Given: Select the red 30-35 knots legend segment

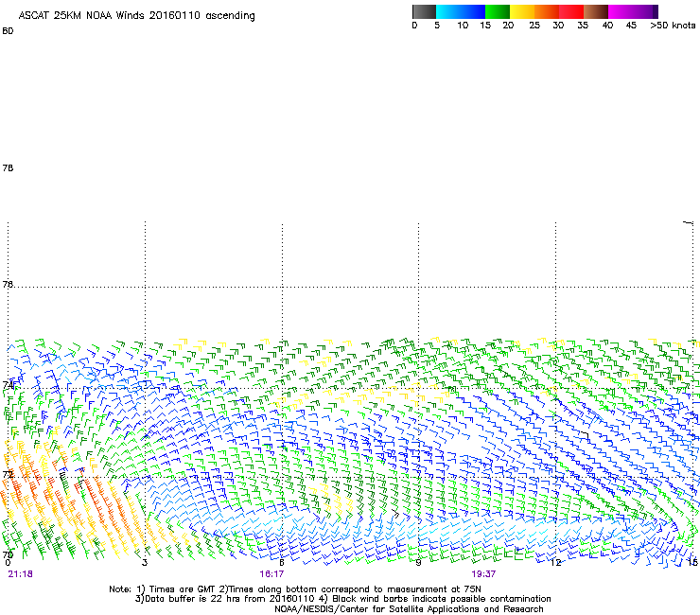Looking at the screenshot, I should (x=571, y=11).
